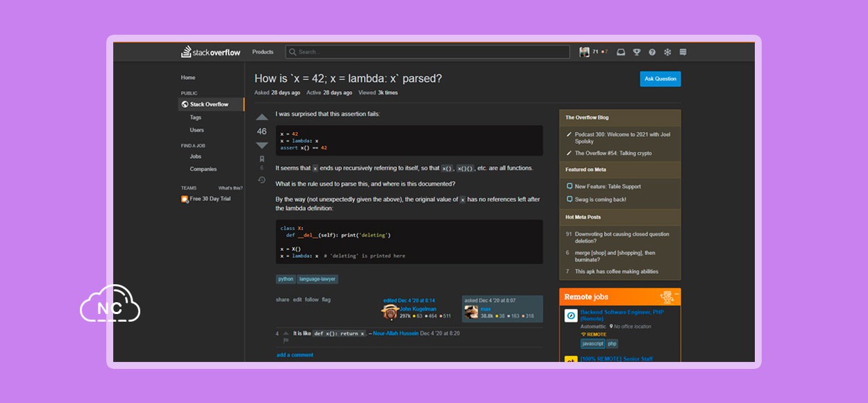
Task: Click the Free 30 Day Trial briefcase icon
Action: point(185,199)
